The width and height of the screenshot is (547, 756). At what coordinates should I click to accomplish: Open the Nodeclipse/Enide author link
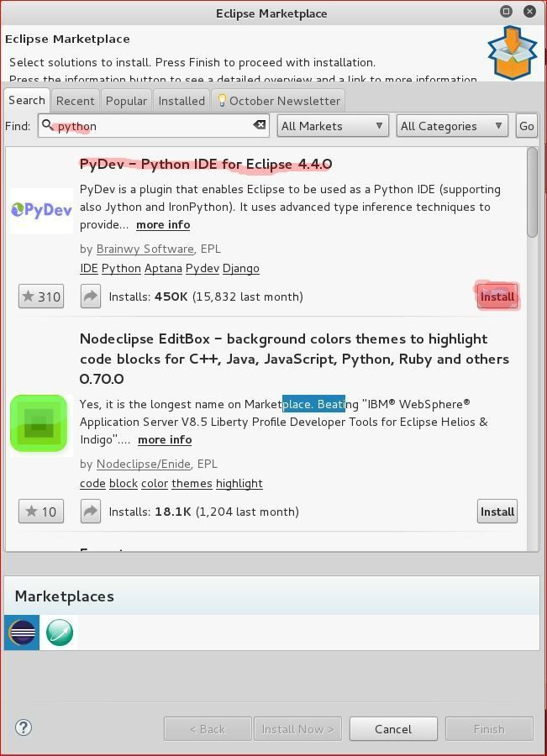coord(143,464)
